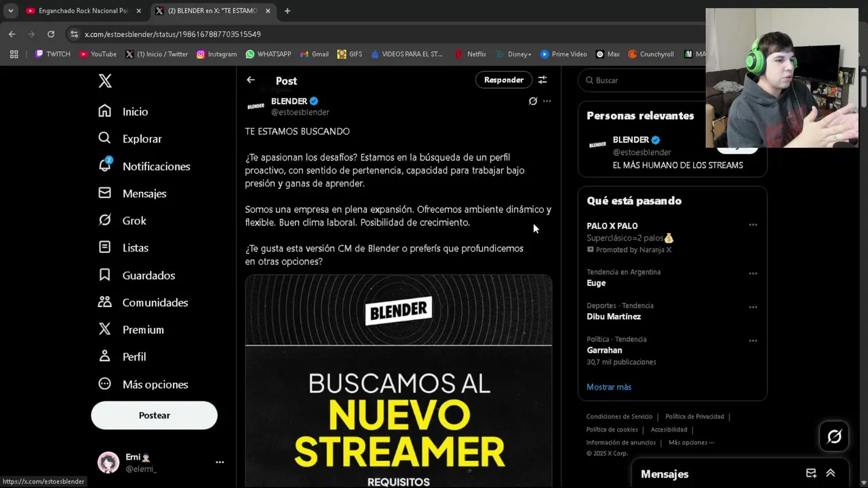868x488 pixels.
Task: Click the Responder button
Action: (x=504, y=80)
